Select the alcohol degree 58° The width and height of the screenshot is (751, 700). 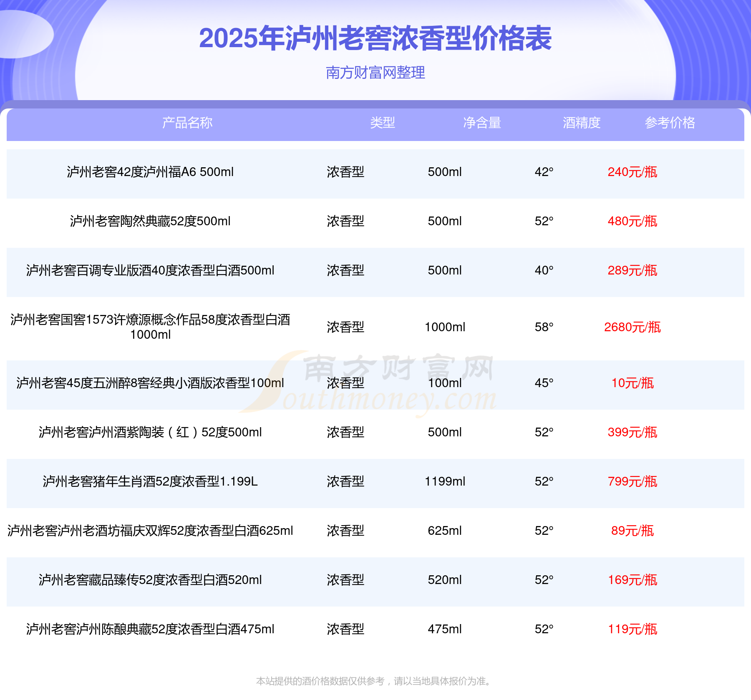coord(544,327)
